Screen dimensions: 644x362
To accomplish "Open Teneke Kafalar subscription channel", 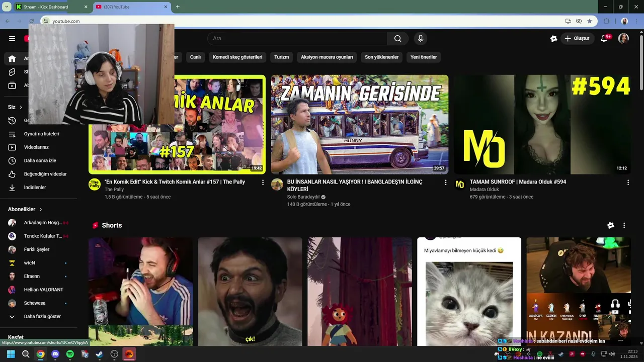I will [x=40, y=236].
